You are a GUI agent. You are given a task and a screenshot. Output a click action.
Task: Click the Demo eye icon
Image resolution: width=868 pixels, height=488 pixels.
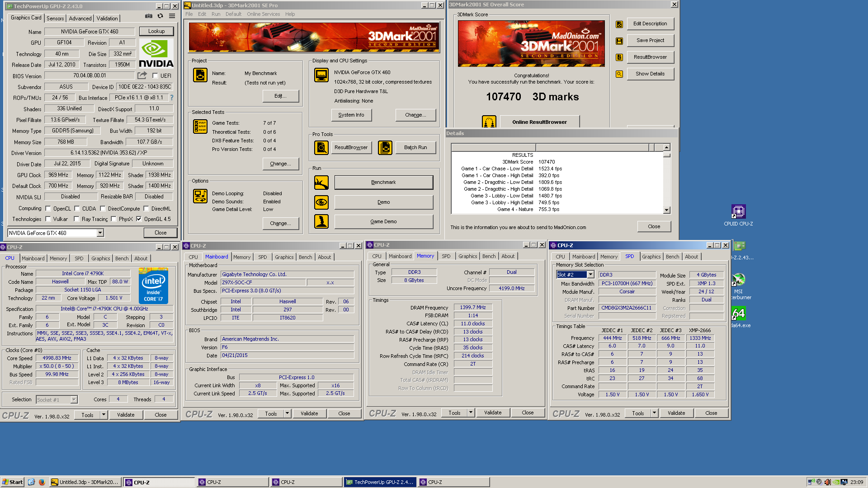321,202
